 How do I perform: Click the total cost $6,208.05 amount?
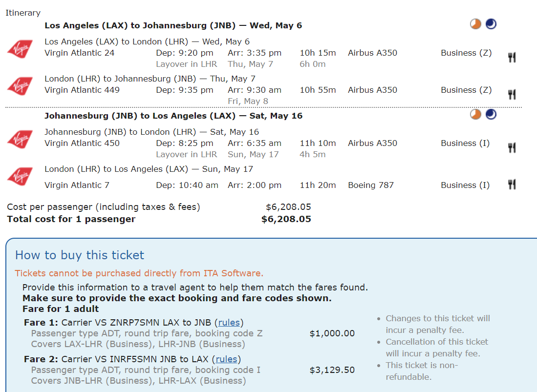click(x=286, y=219)
